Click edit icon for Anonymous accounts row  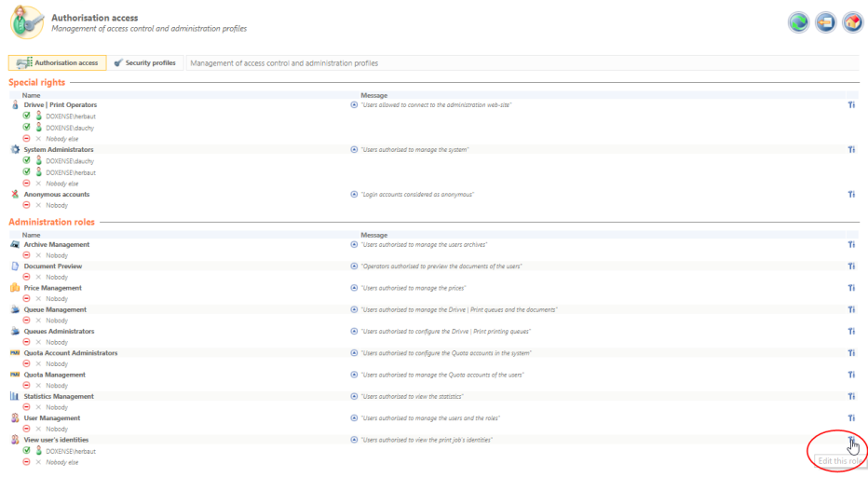coord(850,195)
